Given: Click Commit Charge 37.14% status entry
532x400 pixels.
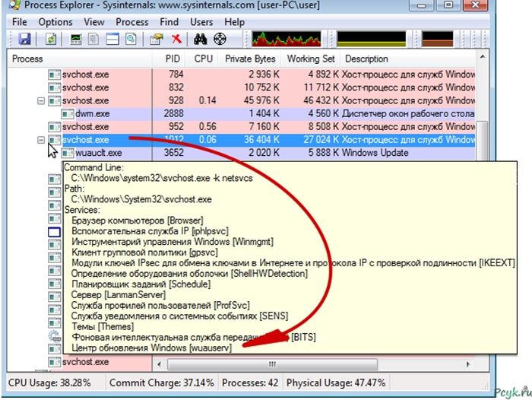Looking at the screenshot, I should click(x=161, y=383).
